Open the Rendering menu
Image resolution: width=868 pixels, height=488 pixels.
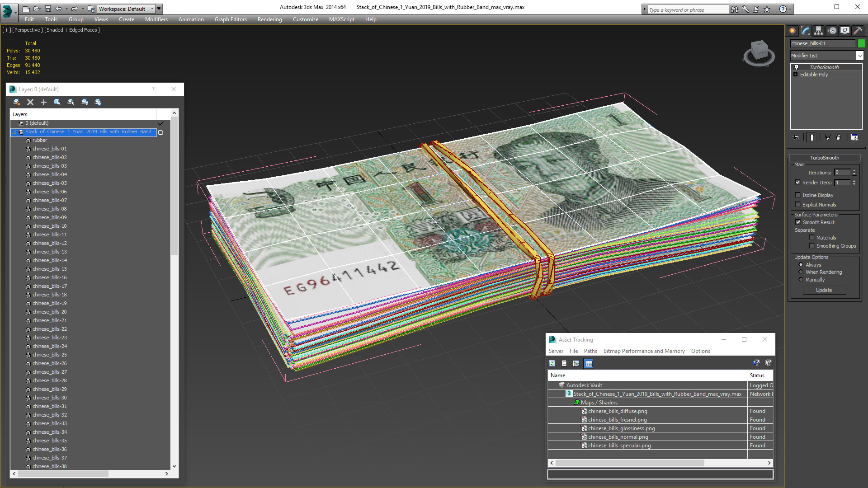coord(269,19)
